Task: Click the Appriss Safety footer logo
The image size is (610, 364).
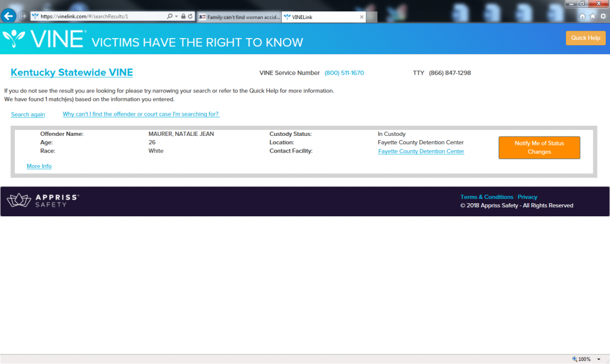Action: click(43, 201)
